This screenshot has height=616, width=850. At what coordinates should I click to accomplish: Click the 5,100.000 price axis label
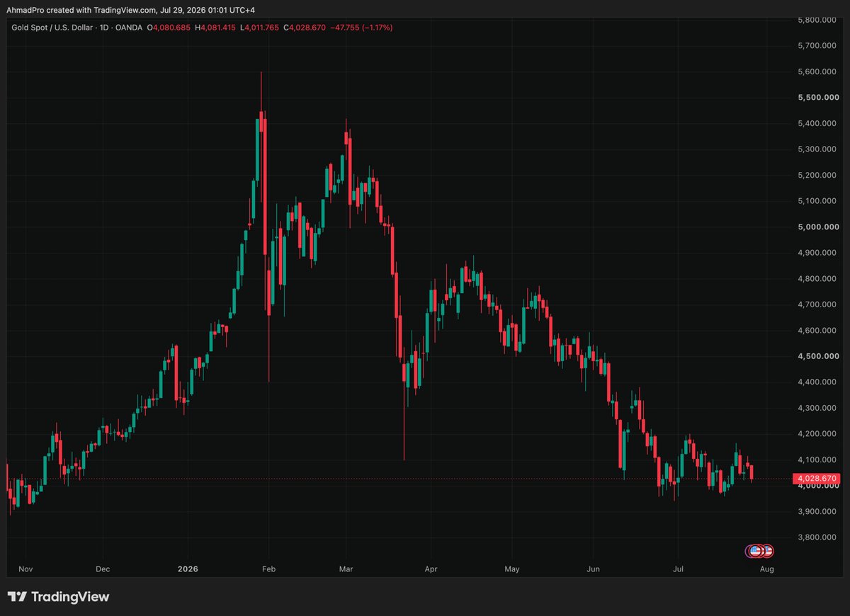click(818, 201)
